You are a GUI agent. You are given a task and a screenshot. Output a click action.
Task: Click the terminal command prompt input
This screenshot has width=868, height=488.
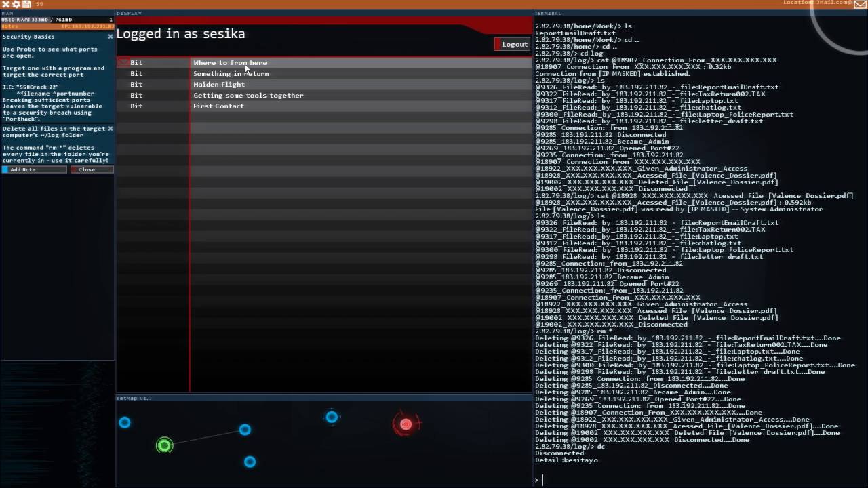(x=698, y=480)
